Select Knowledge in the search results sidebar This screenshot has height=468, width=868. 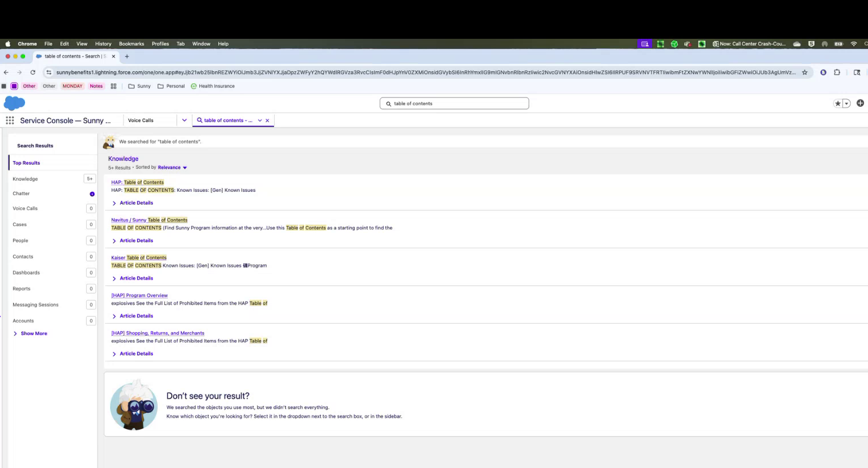pyautogui.click(x=25, y=179)
